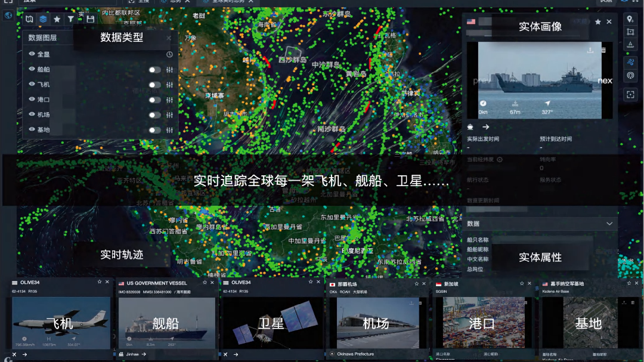Open settings sliders for 船舶 layer
The width and height of the screenshot is (644, 362).
point(169,70)
